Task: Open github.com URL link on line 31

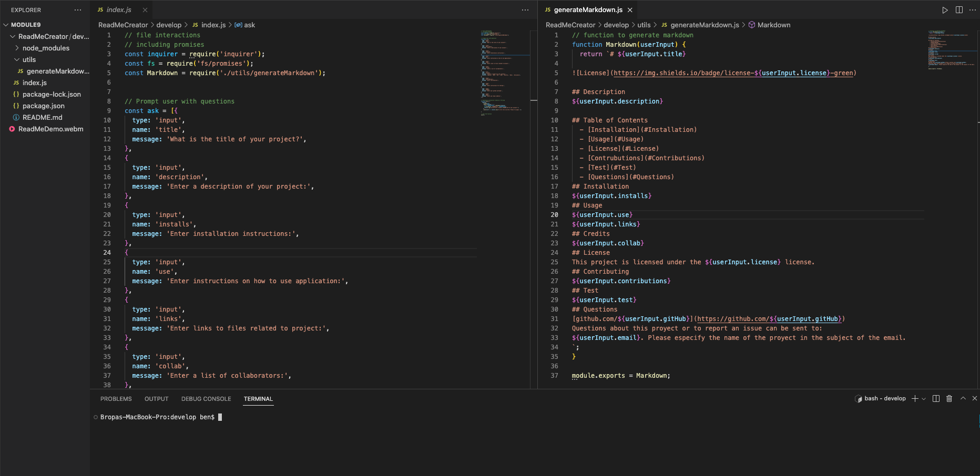Action: click(x=769, y=319)
